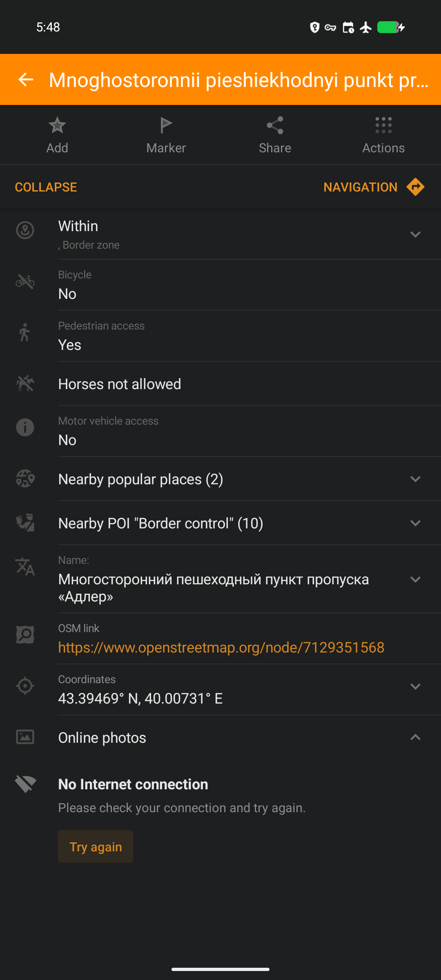Tap the orange navigation direction icon

[415, 187]
